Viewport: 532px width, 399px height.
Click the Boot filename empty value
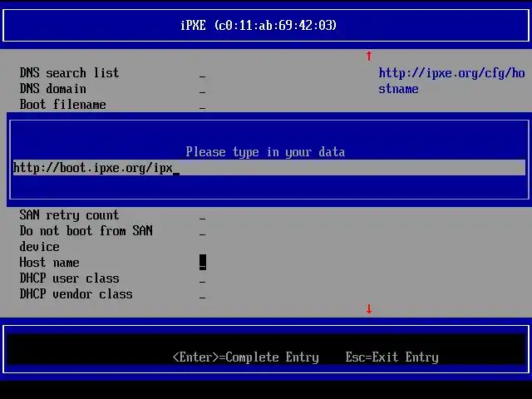[x=202, y=108]
